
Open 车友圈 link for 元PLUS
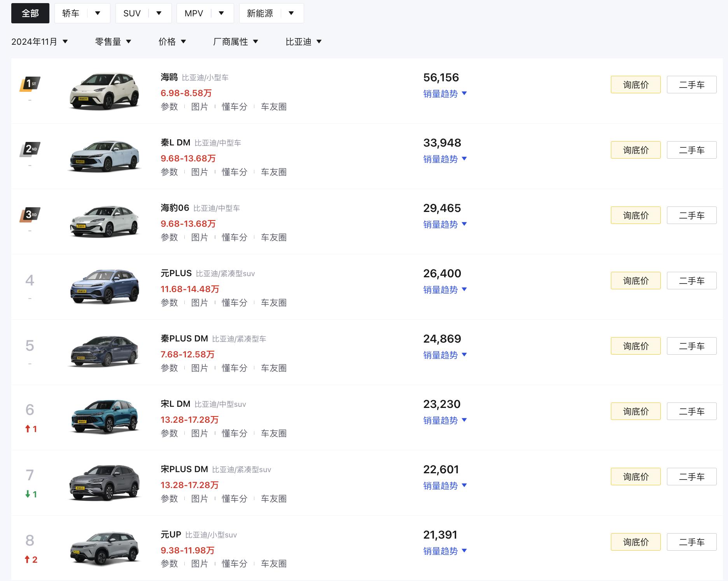click(273, 303)
